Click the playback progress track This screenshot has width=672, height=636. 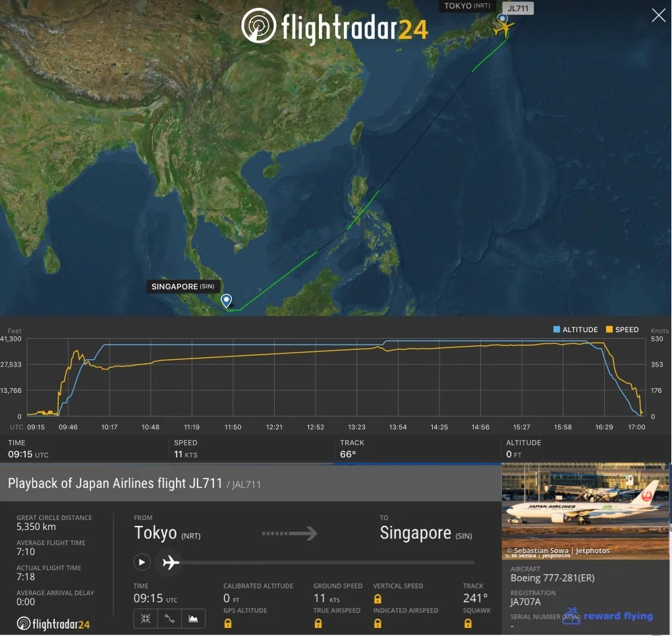(327, 562)
